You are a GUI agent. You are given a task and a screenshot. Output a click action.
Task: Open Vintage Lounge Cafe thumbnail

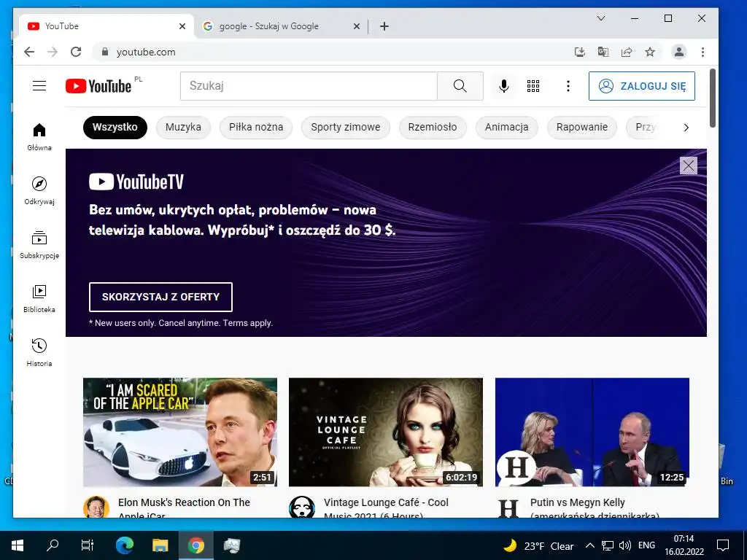tap(386, 432)
